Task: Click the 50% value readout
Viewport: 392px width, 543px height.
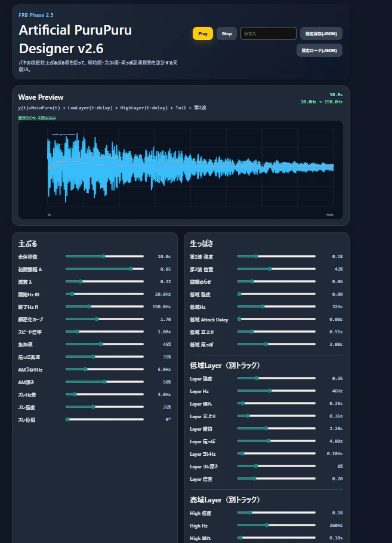Action: [x=167, y=382]
